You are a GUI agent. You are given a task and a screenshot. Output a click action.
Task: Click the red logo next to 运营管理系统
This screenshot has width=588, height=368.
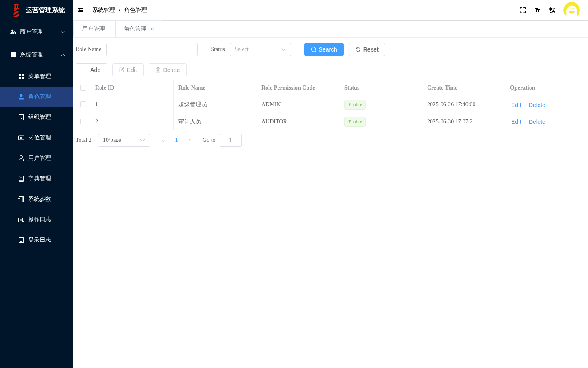point(16,10)
